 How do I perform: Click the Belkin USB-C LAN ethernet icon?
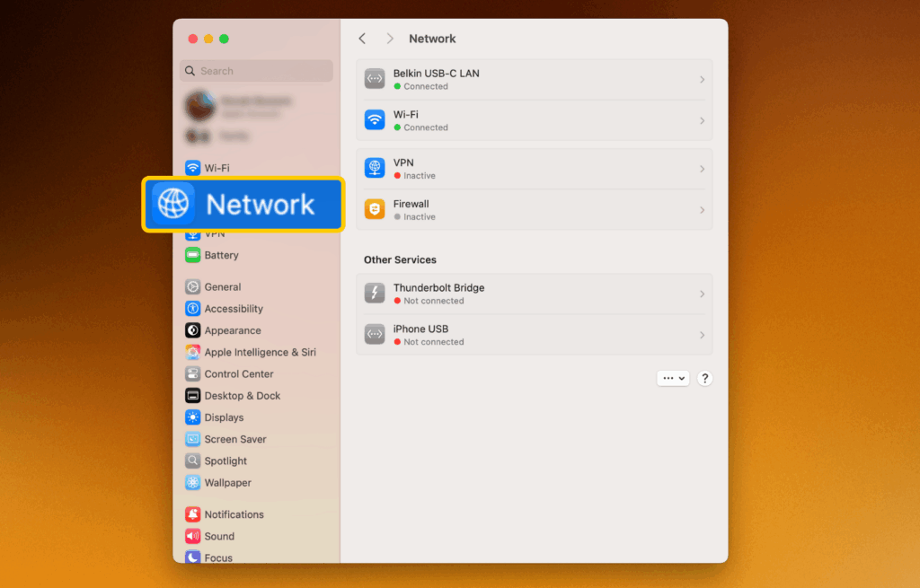click(375, 79)
